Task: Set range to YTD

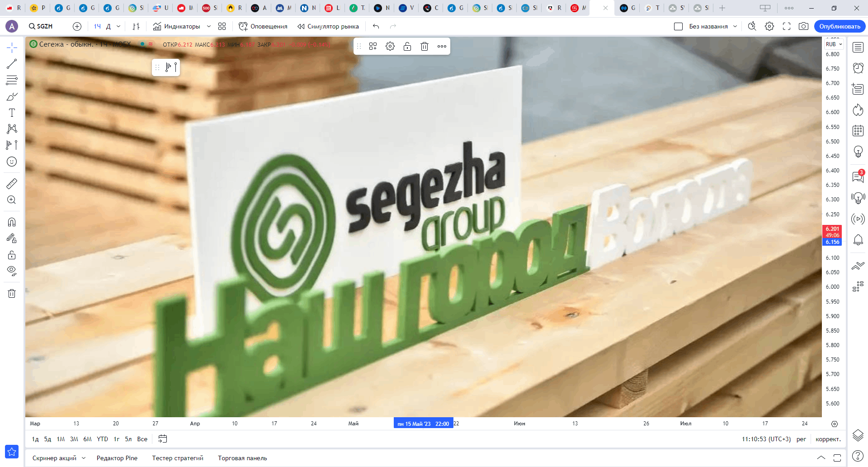Action: click(103, 439)
